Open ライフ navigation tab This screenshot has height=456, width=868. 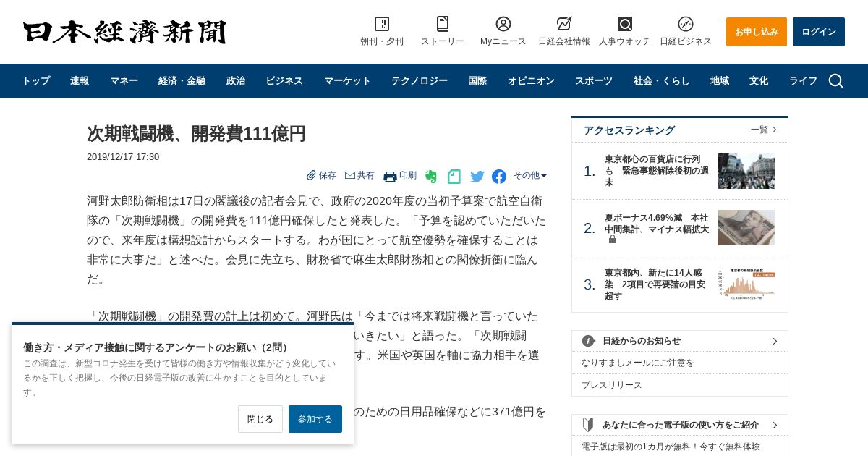tap(803, 81)
